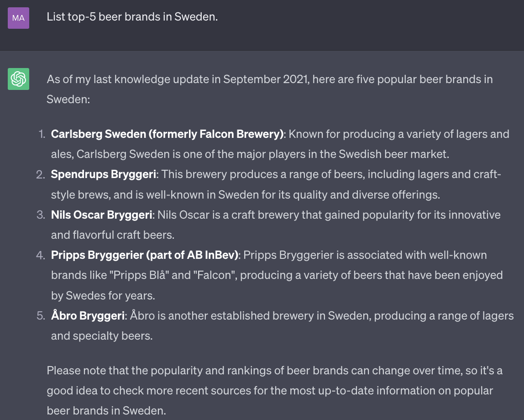
Task: Click the green ChatGPT logo icon
Action: pos(18,79)
